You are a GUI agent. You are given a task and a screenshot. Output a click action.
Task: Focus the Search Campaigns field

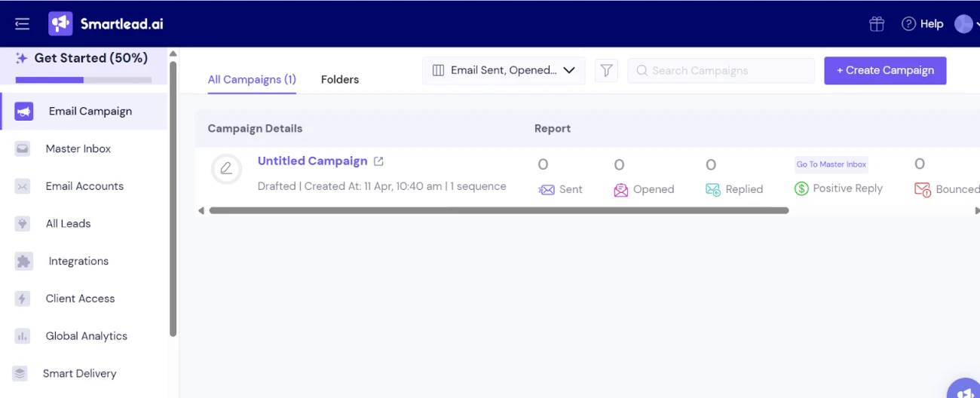click(x=721, y=71)
